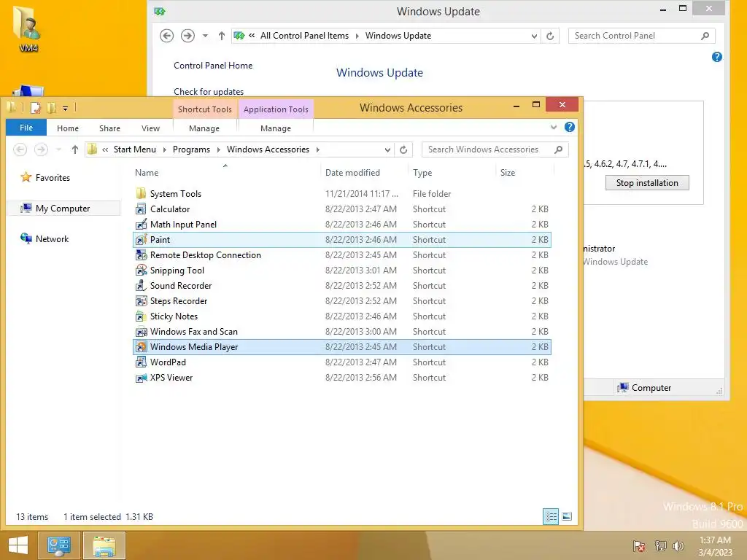This screenshot has width=747, height=560.
Task: Select the Snipping Tool icon
Action: (141, 270)
